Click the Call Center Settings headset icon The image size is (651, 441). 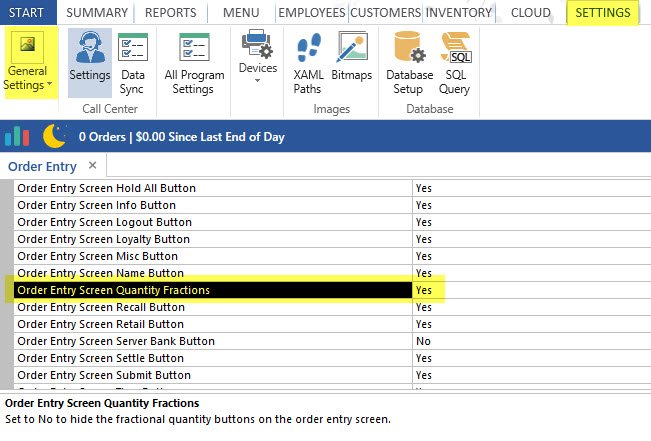tap(90, 48)
